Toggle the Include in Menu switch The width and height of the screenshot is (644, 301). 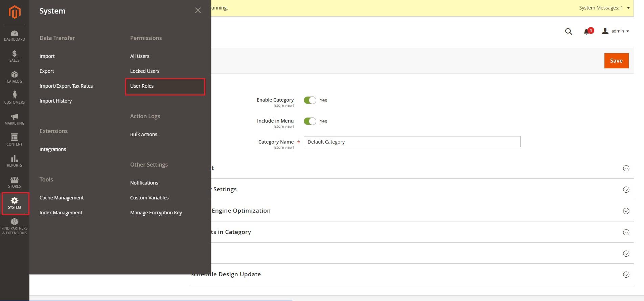point(309,121)
